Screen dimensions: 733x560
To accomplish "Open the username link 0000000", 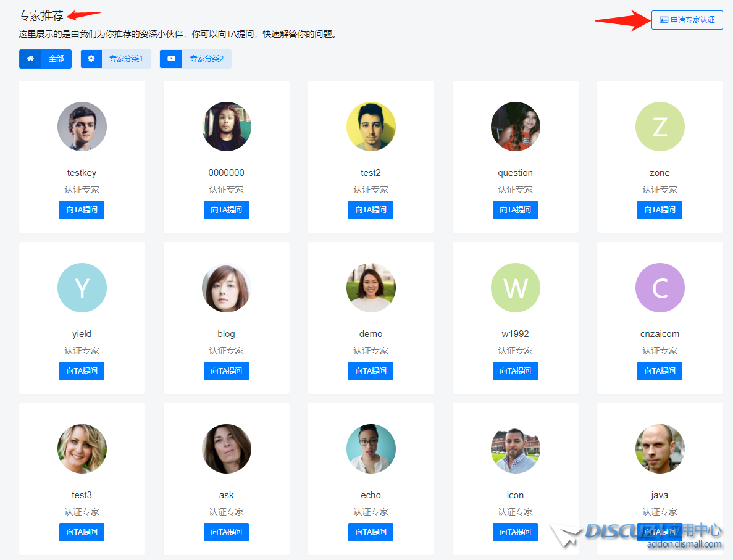I will pyautogui.click(x=226, y=173).
